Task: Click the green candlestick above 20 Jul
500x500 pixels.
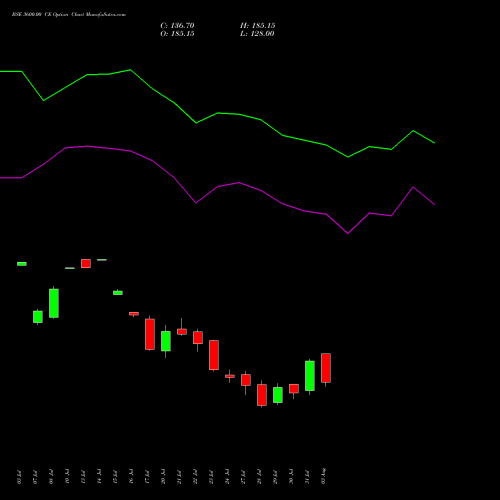Action: pyautogui.click(x=166, y=341)
